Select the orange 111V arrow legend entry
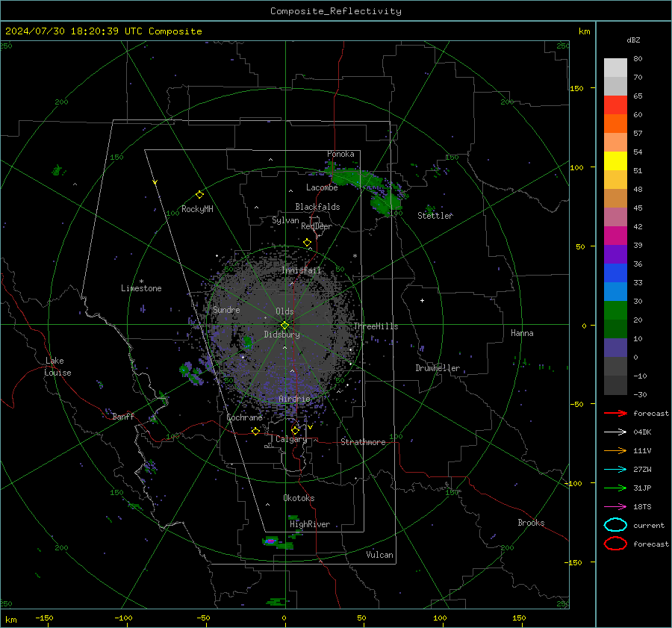The image size is (672, 628). click(615, 450)
